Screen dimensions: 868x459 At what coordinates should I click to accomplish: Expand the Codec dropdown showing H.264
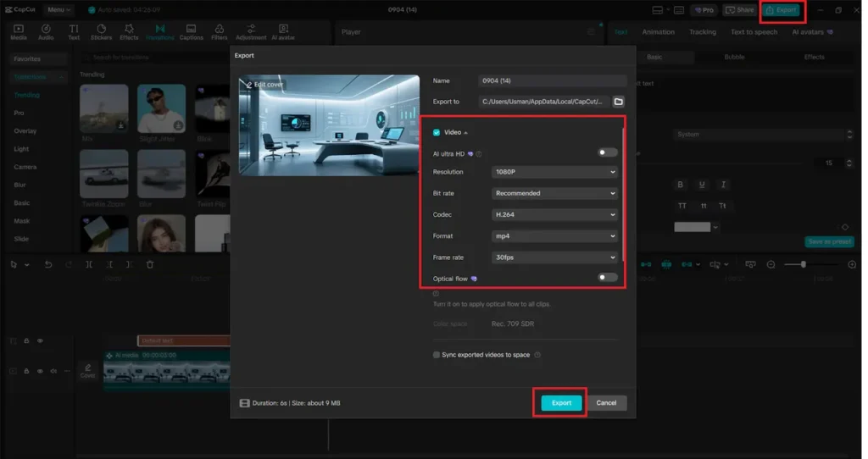coord(554,215)
